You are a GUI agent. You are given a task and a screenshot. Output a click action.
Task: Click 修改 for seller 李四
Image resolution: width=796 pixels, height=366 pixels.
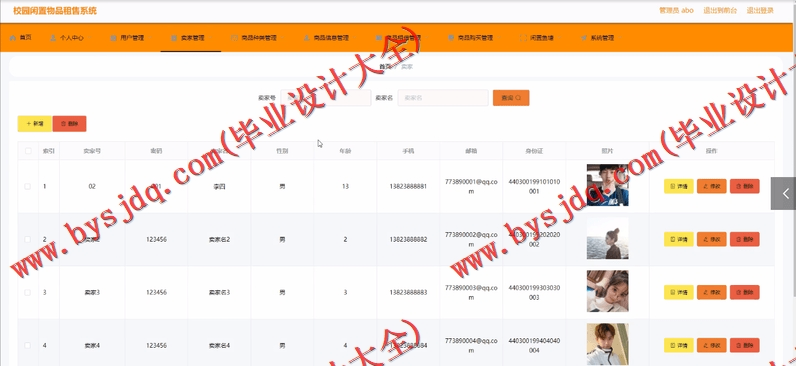712,186
